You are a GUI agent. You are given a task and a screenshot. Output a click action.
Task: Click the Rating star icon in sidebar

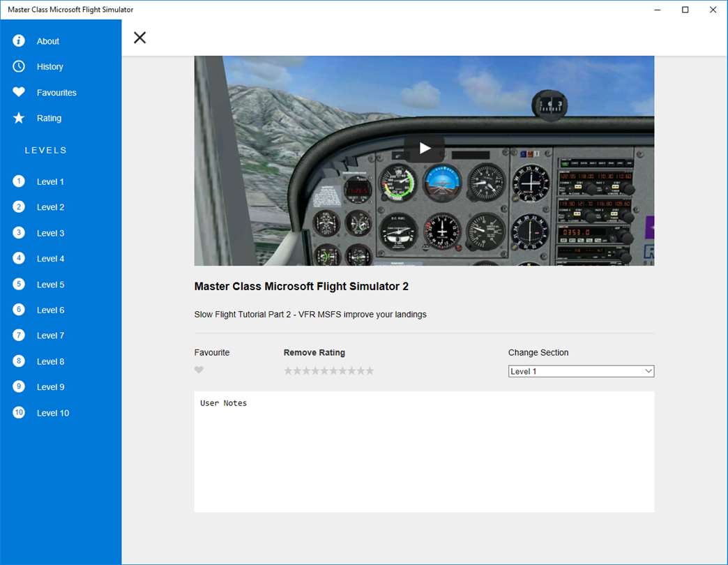pyautogui.click(x=19, y=118)
